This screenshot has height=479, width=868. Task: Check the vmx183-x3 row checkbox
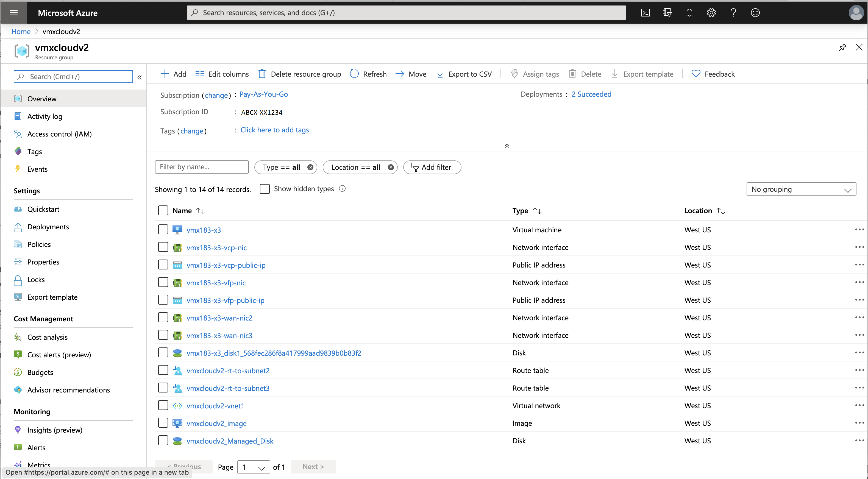tap(163, 230)
